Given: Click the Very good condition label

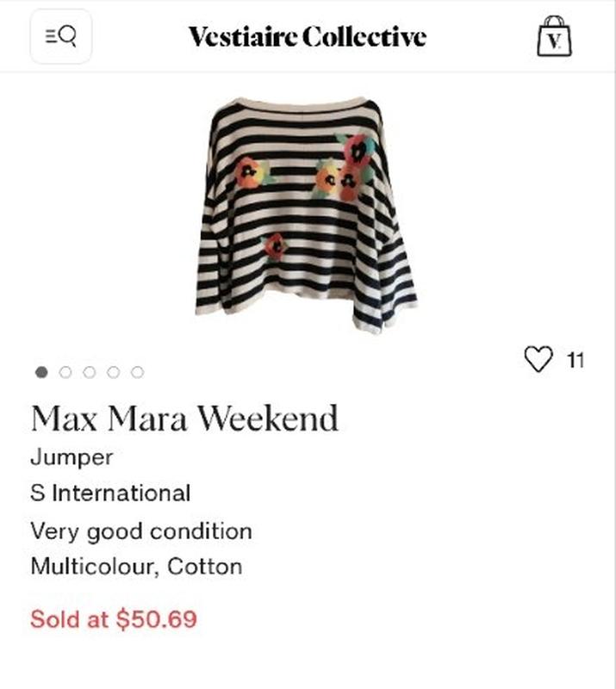Looking at the screenshot, I should 141,531.
